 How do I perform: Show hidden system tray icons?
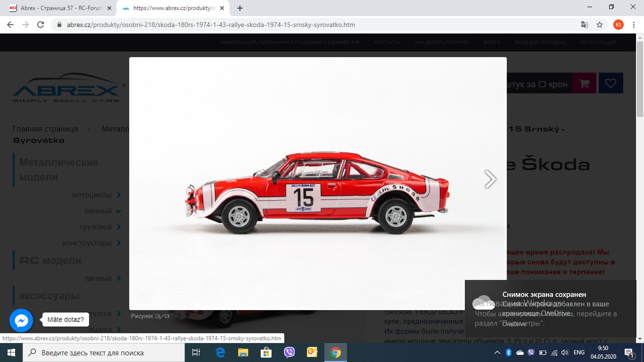tap(497, 352)
